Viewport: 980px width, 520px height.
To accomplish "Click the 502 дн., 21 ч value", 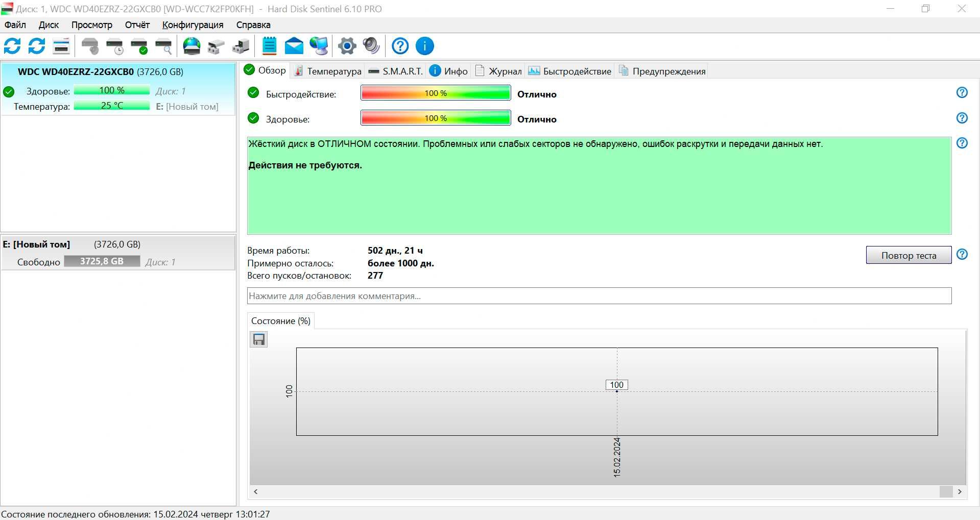I will [395, 251].
